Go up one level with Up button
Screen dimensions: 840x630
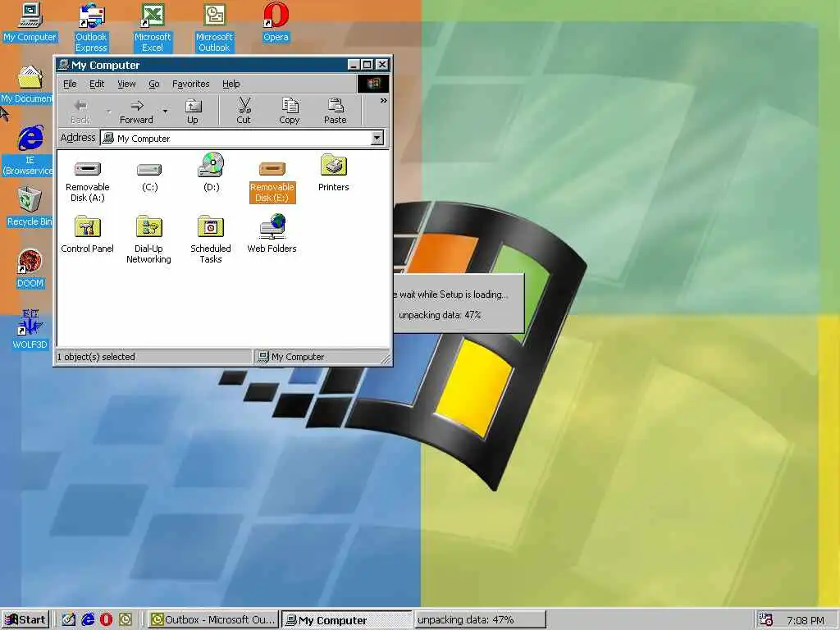click(193, 112)
